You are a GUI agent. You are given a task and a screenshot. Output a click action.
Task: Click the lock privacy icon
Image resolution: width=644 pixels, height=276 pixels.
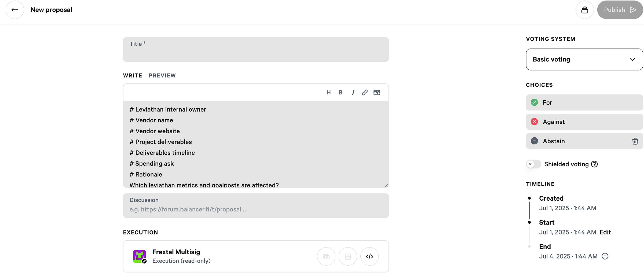coord(585,10)
